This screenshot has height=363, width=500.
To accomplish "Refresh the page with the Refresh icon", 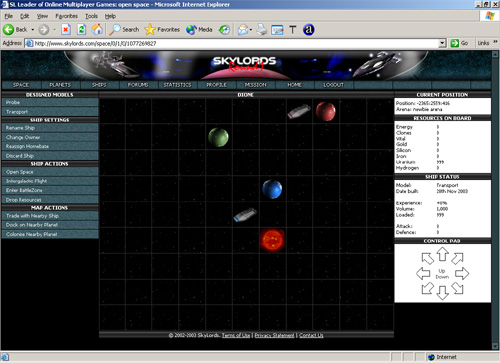I will coord(81,30).
